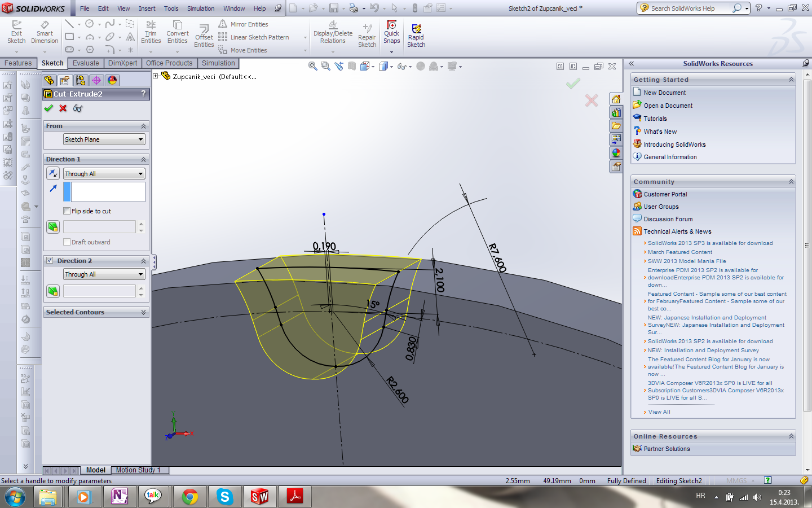Open the Discussion Forum link
Viewport: 812px width, 508px height.
click(668, 219)
